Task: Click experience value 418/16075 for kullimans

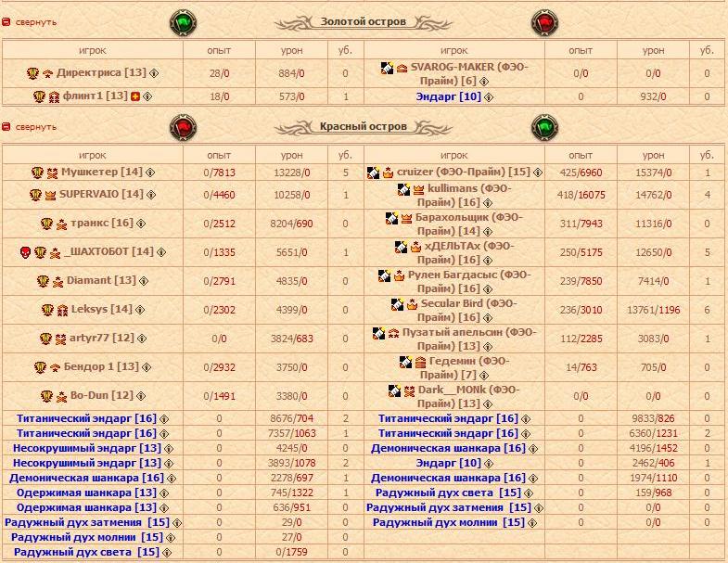Action: pos(581,195)
